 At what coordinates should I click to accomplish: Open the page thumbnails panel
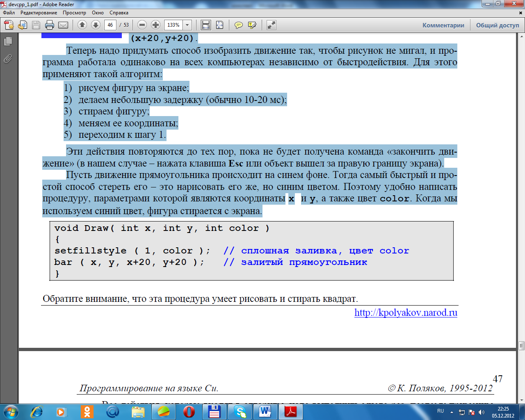8,41
